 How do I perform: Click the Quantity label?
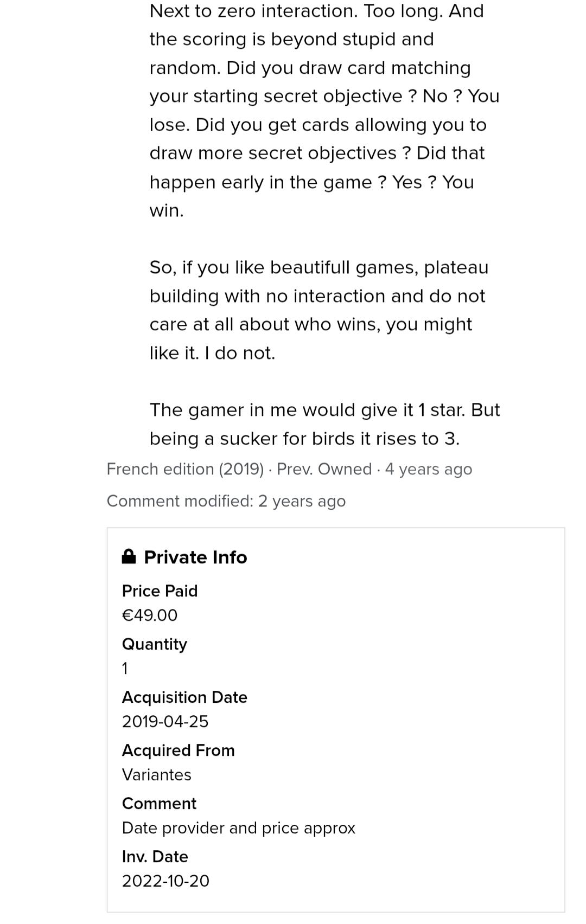coord(155,644)
